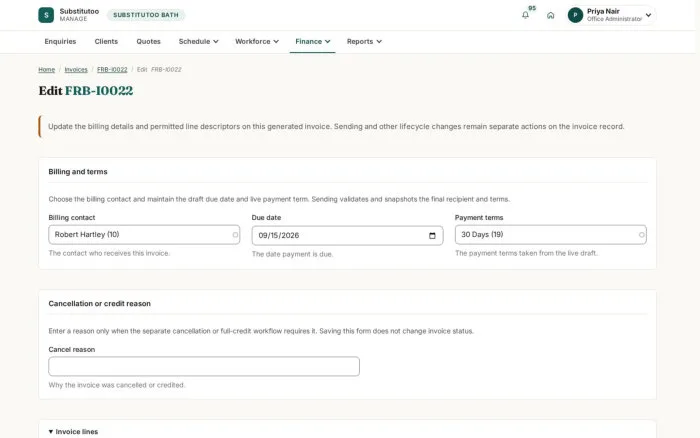The width and height of the screenshot is (700, 438).
Task: Click the Substitutoo Manage brand name
Action: [79, 15]
